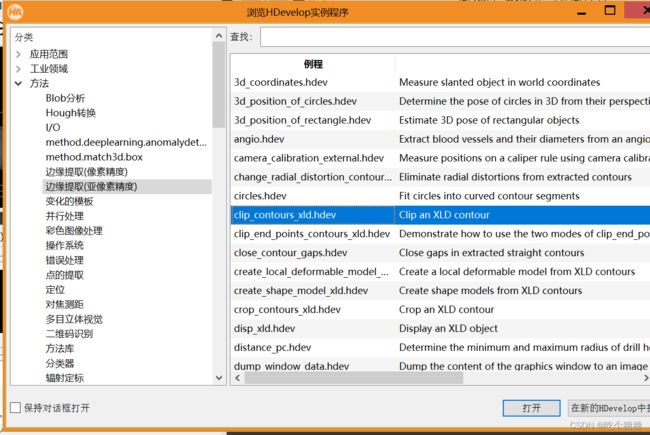The image size is (650, 435).
Task: Select Hough转换 method
Action: 70,113
